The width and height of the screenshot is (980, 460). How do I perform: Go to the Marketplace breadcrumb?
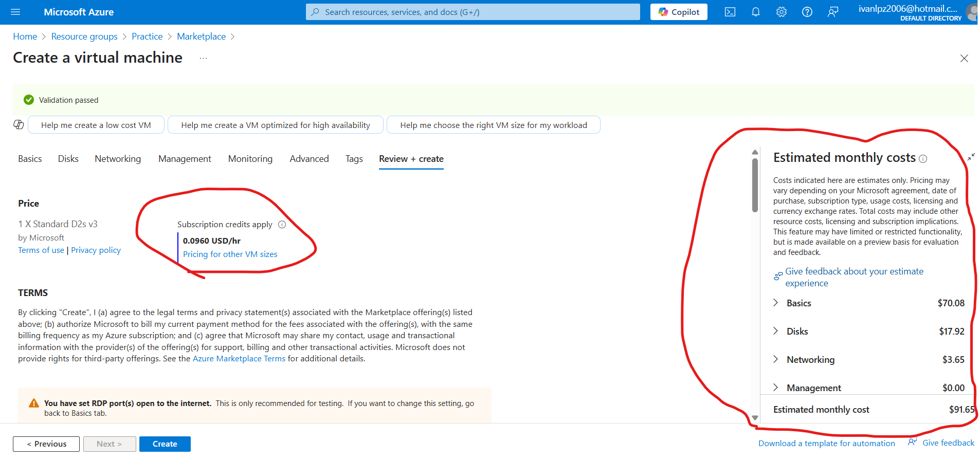[x=202, y=36]
